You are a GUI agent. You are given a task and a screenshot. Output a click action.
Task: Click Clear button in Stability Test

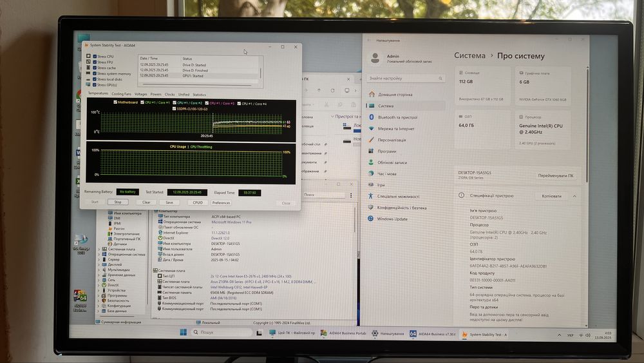click(146, 202)
